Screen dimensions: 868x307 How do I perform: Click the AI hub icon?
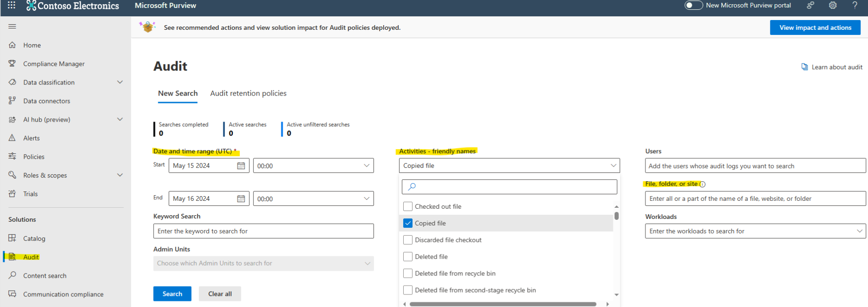click(x=12, y=119)
